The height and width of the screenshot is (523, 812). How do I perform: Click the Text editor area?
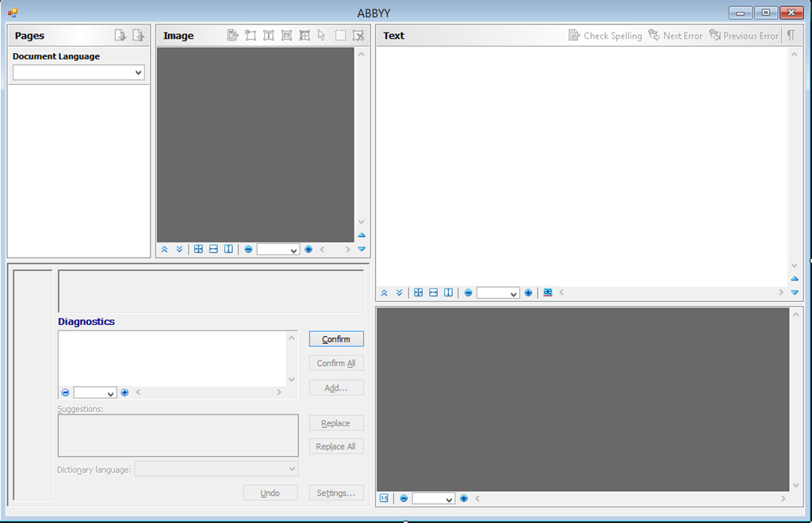coord(582,166)
